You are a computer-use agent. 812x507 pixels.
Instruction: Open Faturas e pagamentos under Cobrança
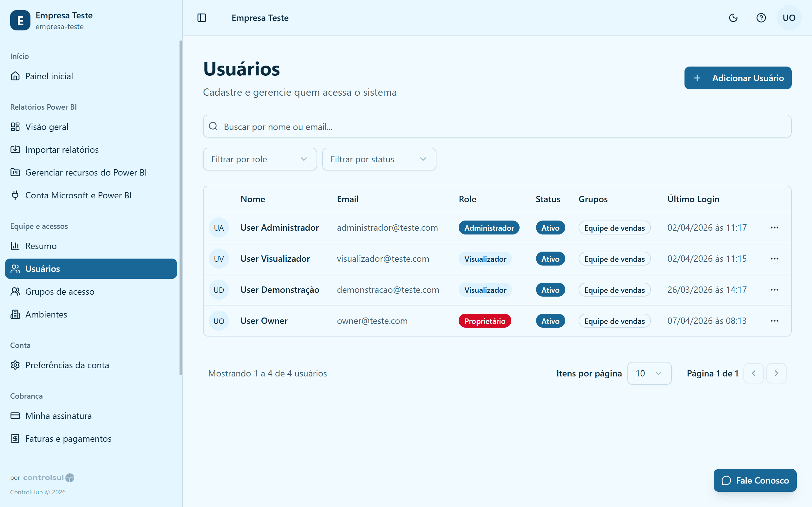[x=68, y=438]
